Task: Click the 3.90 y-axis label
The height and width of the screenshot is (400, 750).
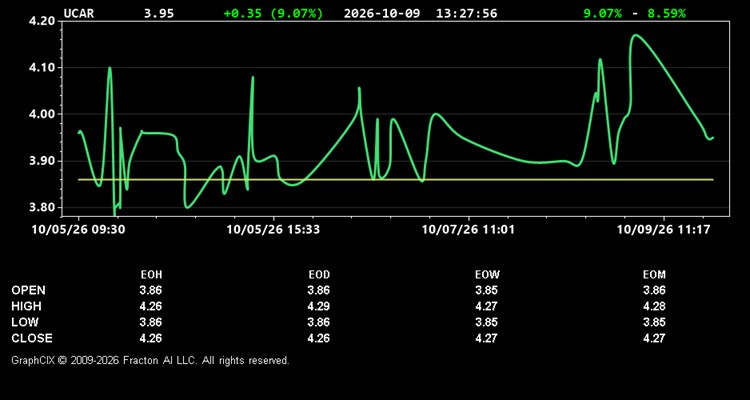Action: 43,161
